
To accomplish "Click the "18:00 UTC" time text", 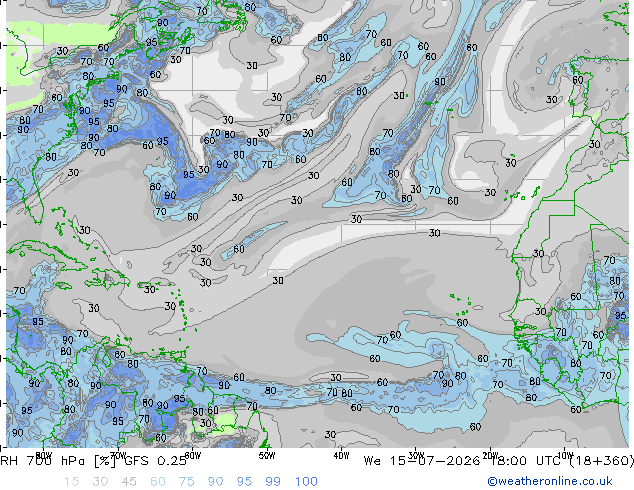I will coord(525,461).
